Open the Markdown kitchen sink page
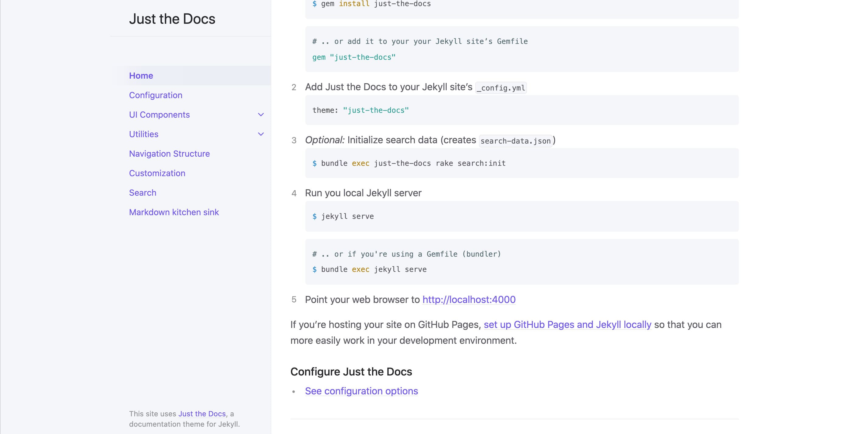The width and height of the screenshot is (868, 434). pos(174,212)
